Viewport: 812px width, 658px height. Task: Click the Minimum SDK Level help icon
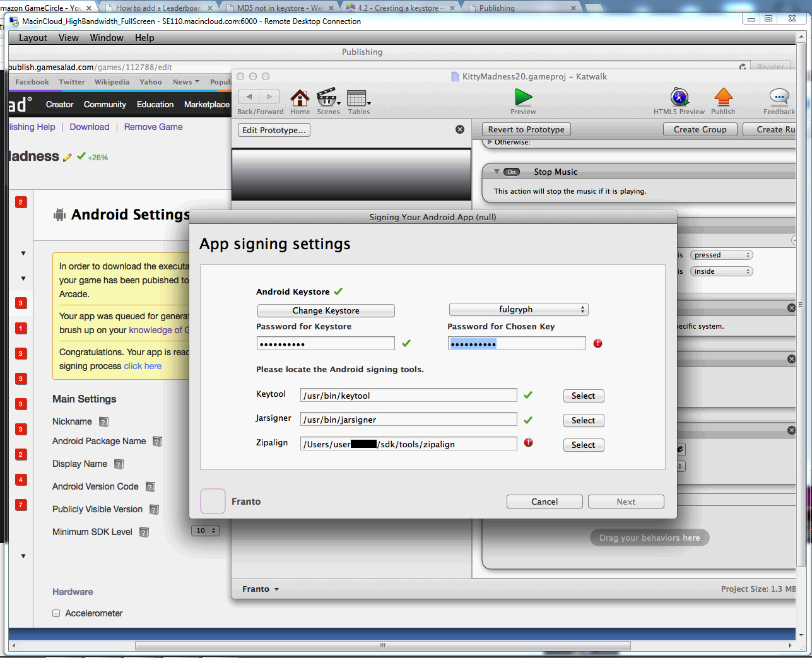pyautogui.click(x=144, y=532)
